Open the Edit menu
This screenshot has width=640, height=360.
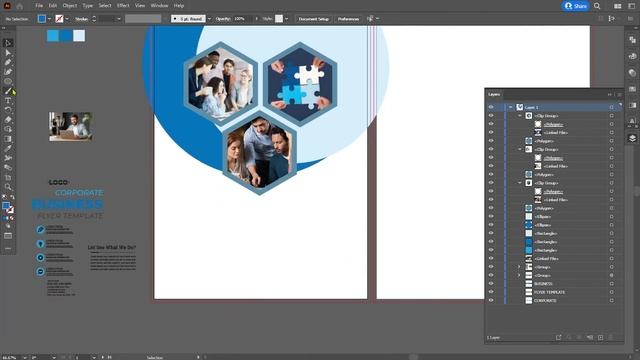(53, 6)
